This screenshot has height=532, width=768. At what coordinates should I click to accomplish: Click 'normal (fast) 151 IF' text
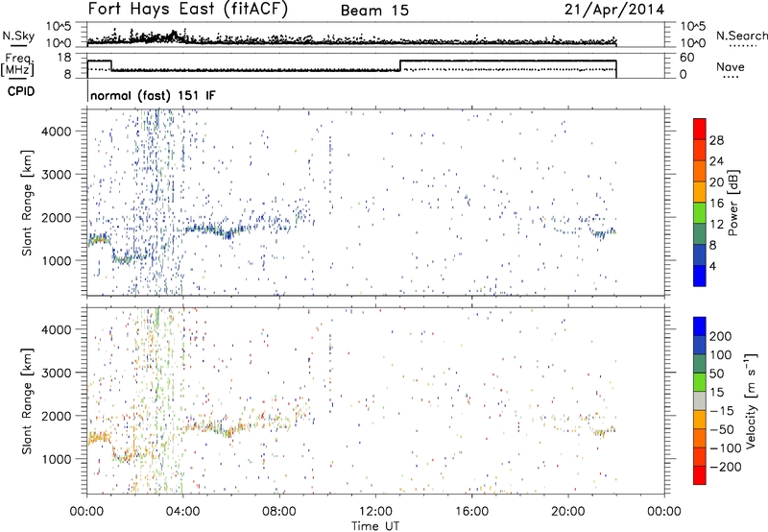click(x=153, y=96)
